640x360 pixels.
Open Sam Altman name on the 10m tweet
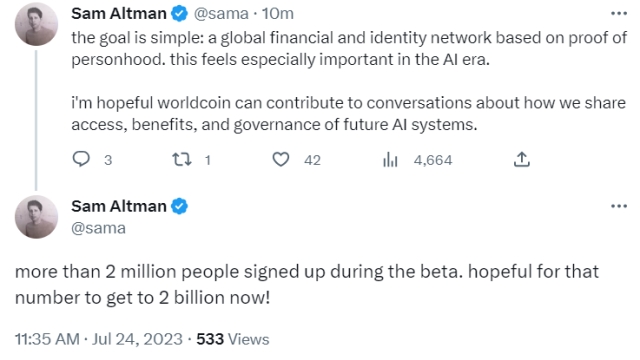pyautogui.click(x=119, y=13)
